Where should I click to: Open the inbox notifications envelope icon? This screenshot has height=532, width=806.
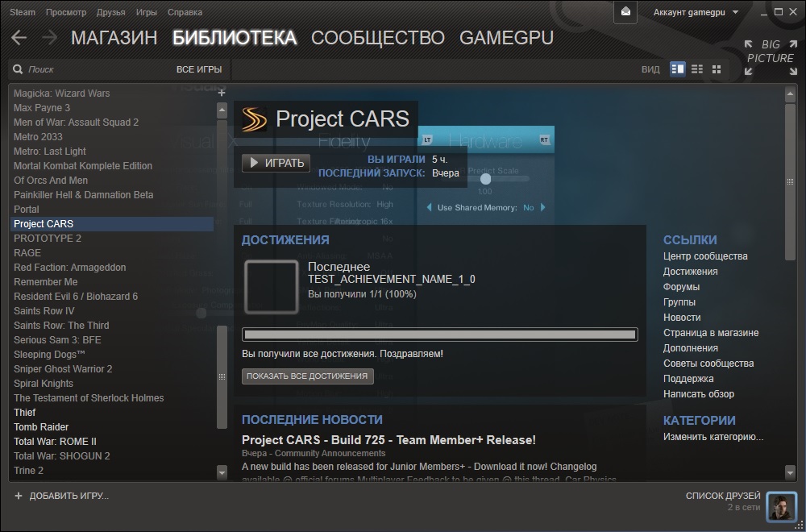click(x=625, y=12)
